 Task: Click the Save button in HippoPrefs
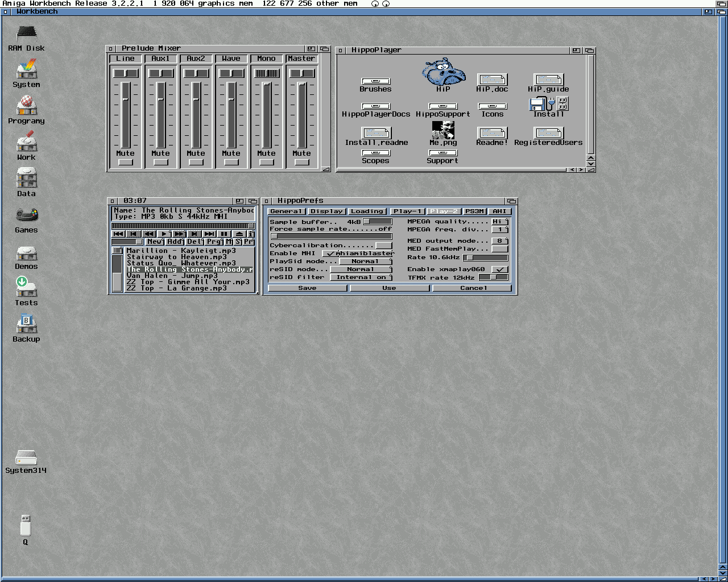point(307,288)
